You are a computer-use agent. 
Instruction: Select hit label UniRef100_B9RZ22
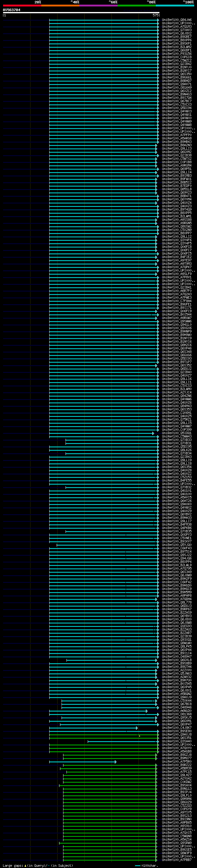[x=177, y=765]
